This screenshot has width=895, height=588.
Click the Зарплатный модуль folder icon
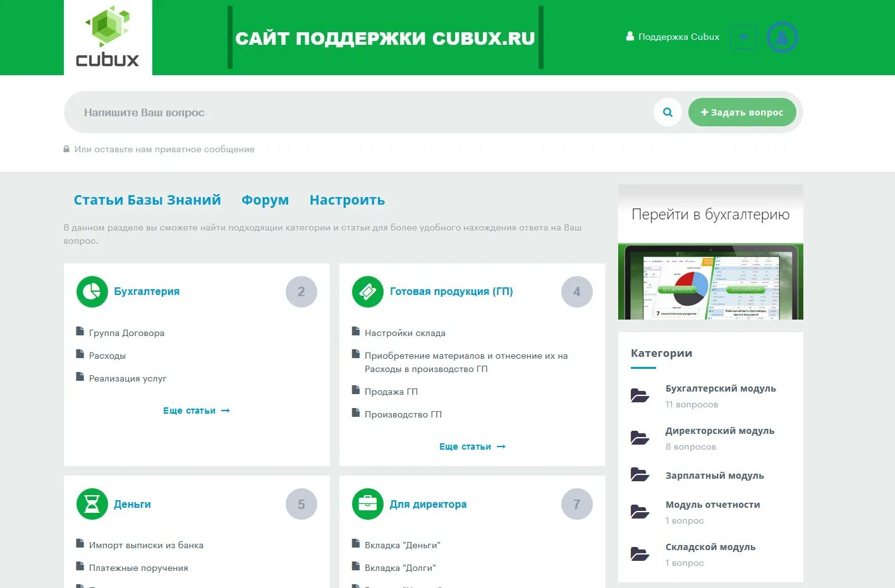tap(640, 475)
